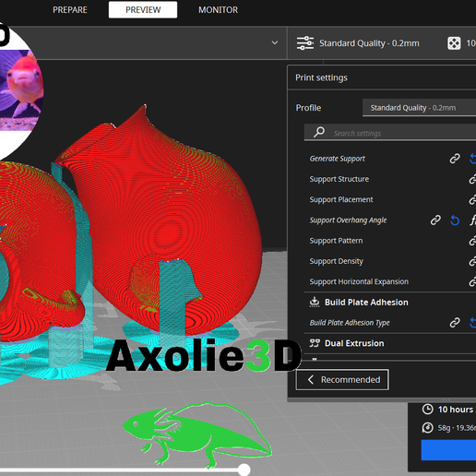Click link icon beside Build Plate Adhesion Type
This screenshot has width=476, height=476.
pyautogui.click(x=455, y=323)
